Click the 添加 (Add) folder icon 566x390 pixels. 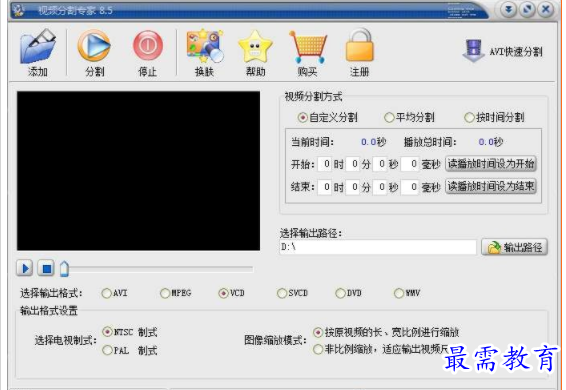pos(38,47)
